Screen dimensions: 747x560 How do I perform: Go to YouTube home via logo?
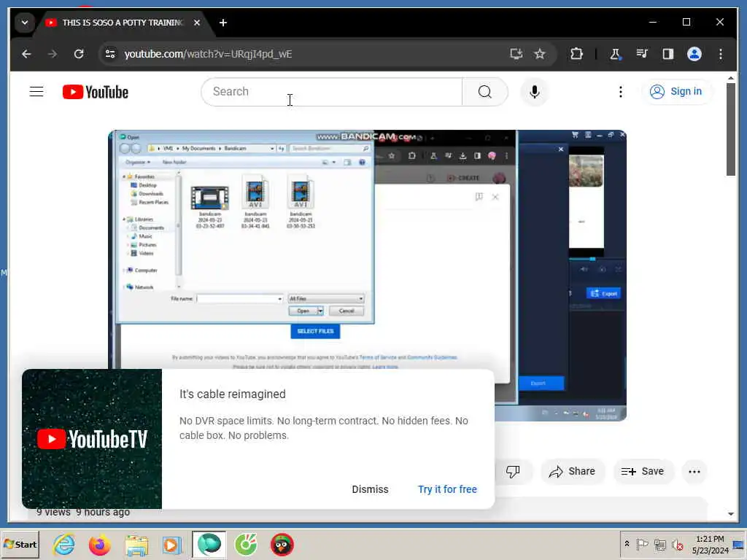pyautogui.click(x=96, y=92)
